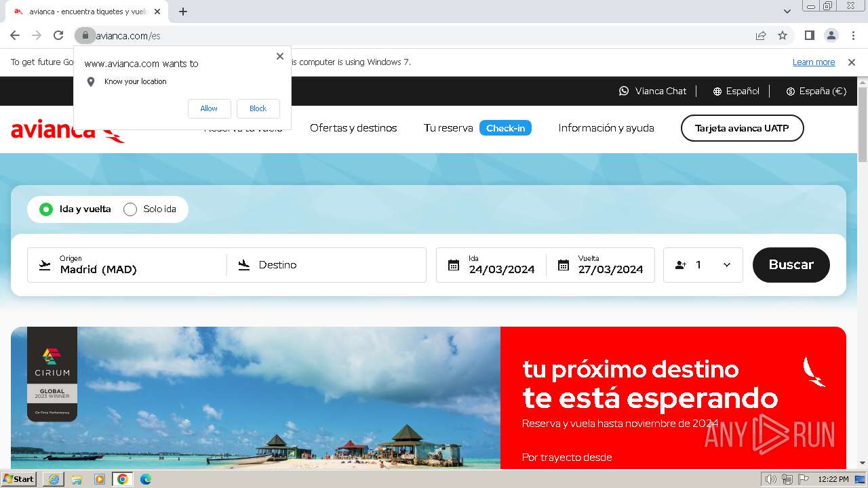Open Chrome profile avatar
The width and height of the screenshot is (868, 488).
click(831, 35)
